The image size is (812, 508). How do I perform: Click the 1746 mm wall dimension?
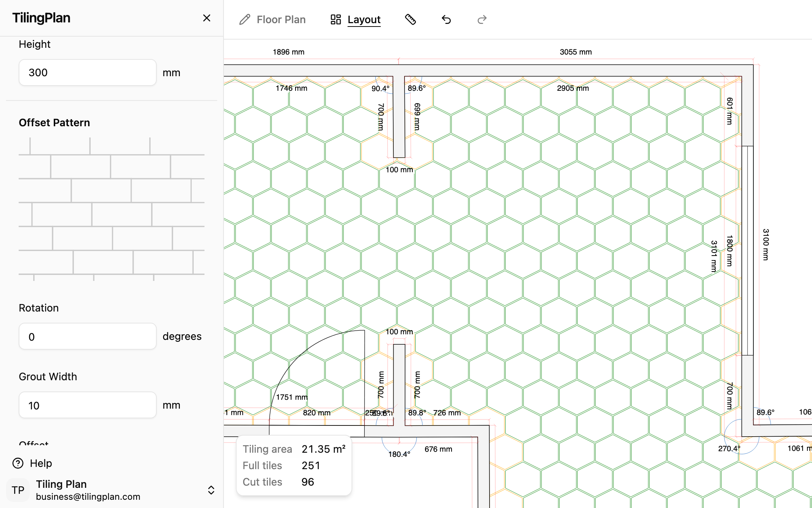[x=291, y=88]
